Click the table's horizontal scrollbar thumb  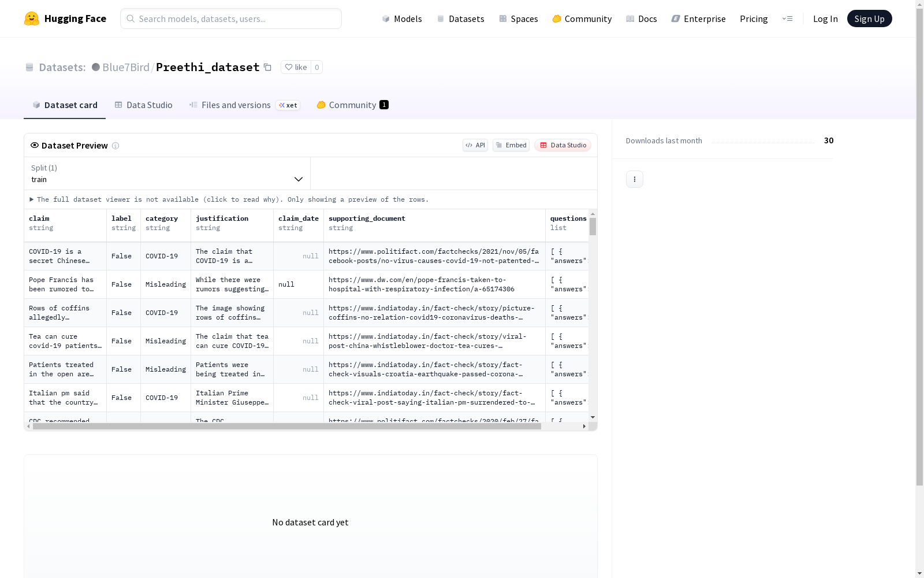click(x=287, y=427)
